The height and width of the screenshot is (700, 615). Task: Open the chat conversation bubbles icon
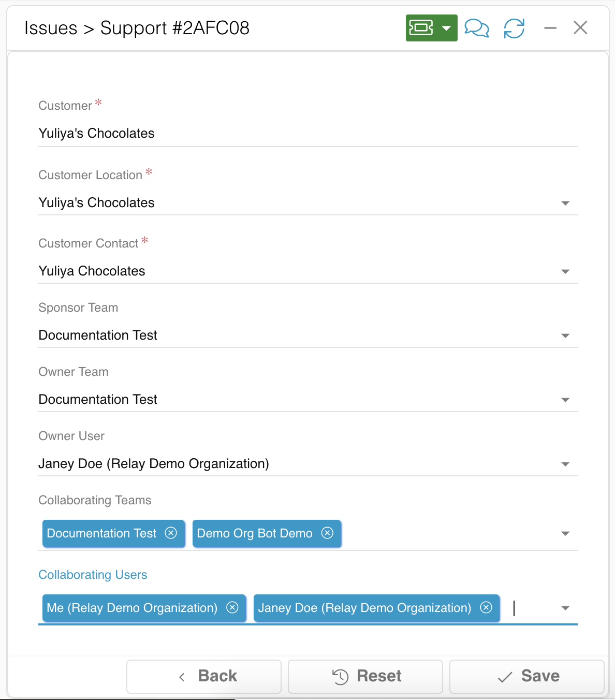tap(476, 28)
